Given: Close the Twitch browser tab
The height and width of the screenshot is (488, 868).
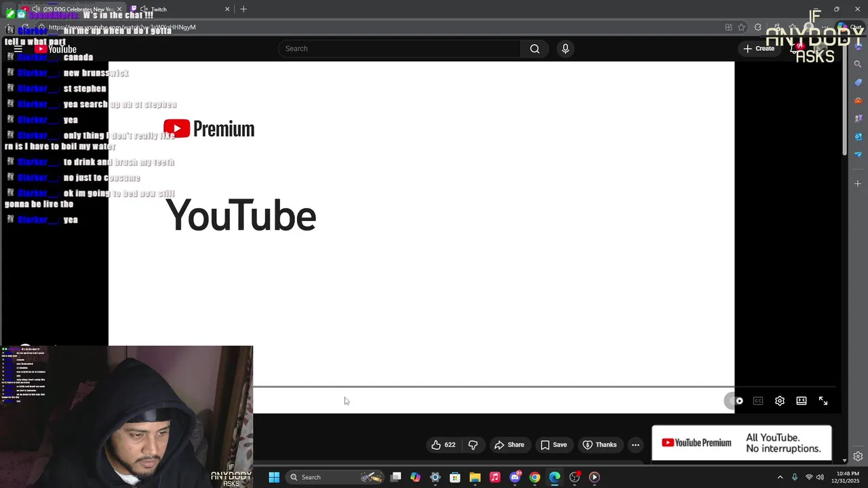Looking at the screenshot, I should [227, 9].
